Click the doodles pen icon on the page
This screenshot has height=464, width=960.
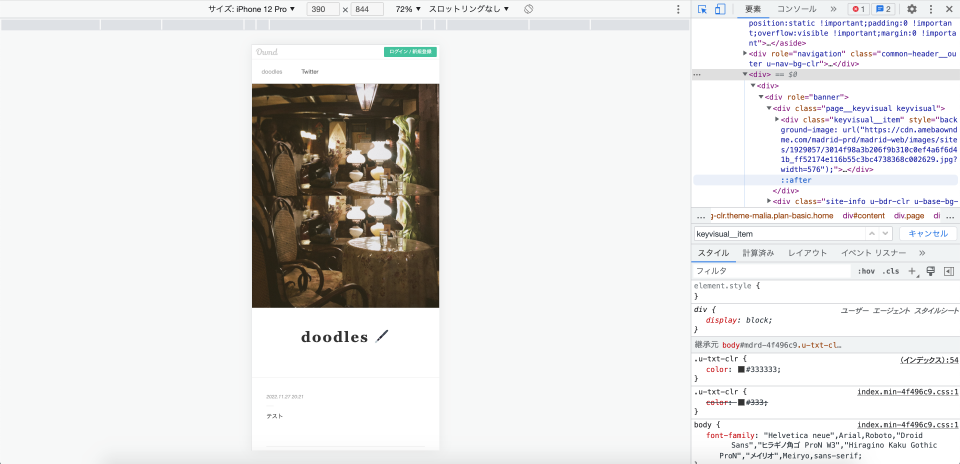(382, 335)
